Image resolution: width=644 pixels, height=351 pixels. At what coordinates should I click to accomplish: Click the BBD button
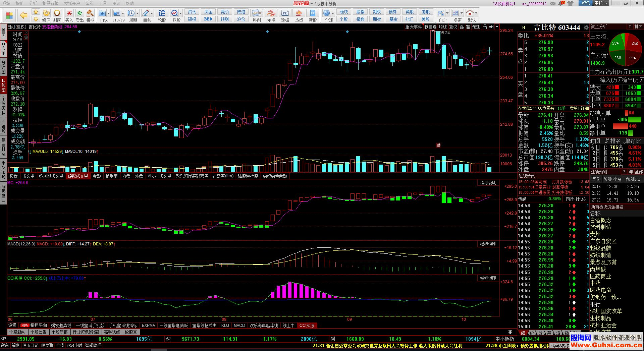[208, 19]
